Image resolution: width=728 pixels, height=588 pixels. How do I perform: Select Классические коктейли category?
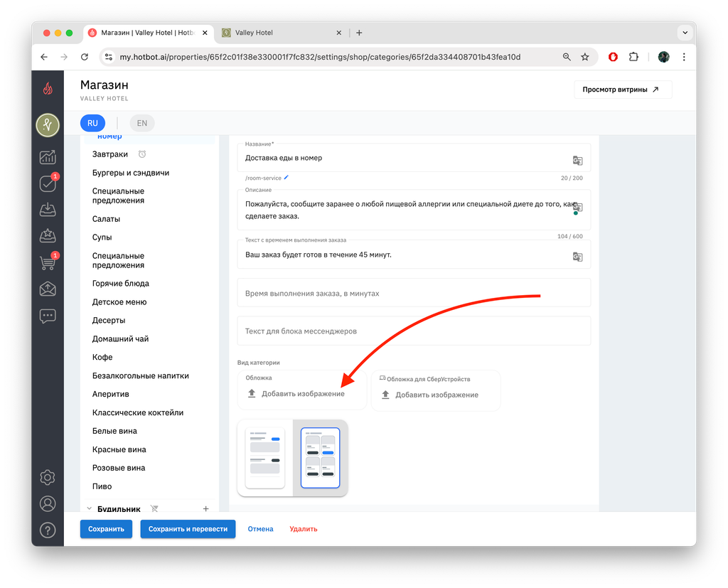pos(138,412)
